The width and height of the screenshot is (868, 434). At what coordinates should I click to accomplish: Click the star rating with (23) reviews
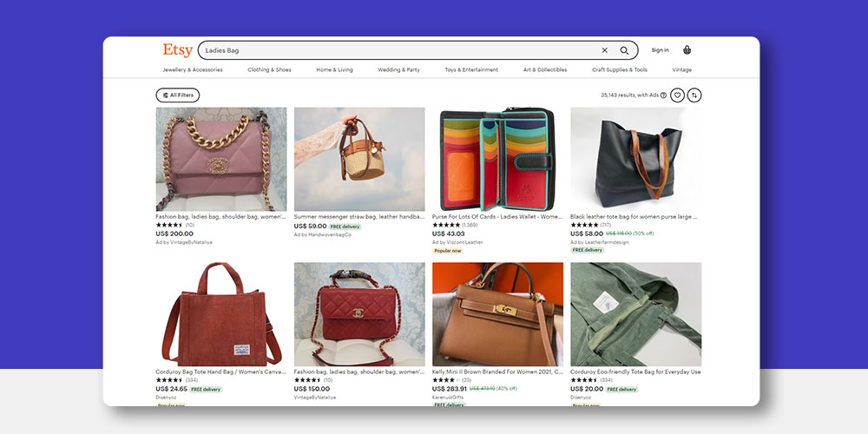(451, 380)
